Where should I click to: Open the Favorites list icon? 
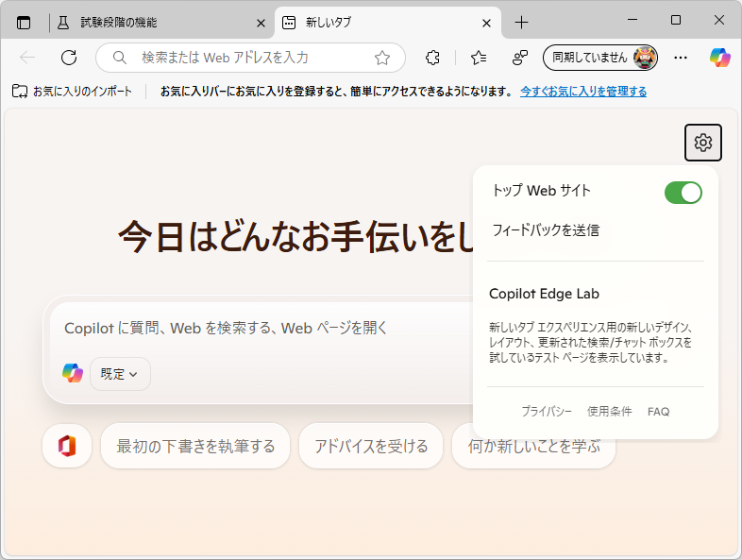pyautogui.click(x=479, y=58)
